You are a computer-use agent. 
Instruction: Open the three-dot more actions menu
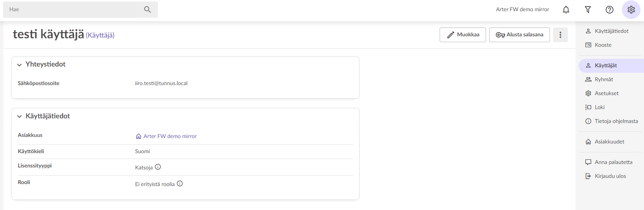coord(560,35)
